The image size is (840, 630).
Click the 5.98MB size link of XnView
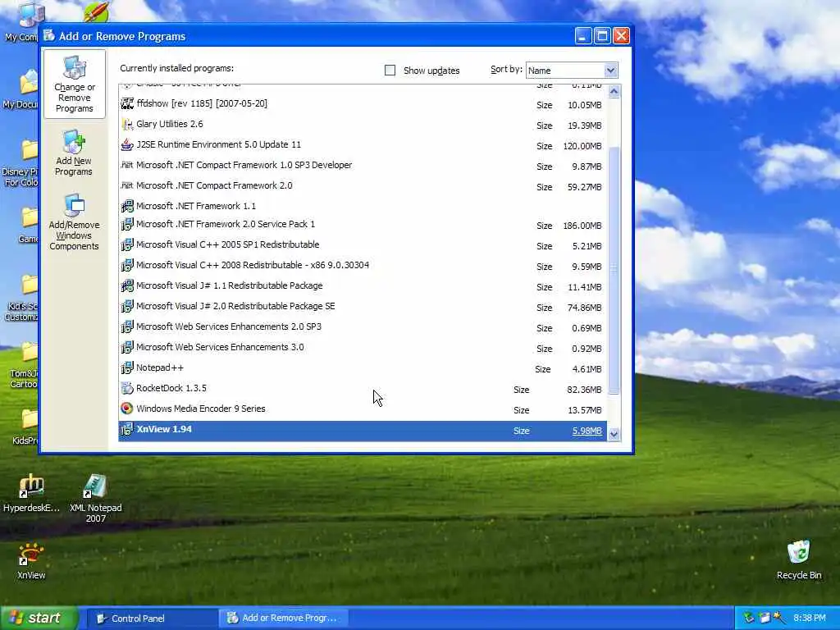tap(587, 431)
